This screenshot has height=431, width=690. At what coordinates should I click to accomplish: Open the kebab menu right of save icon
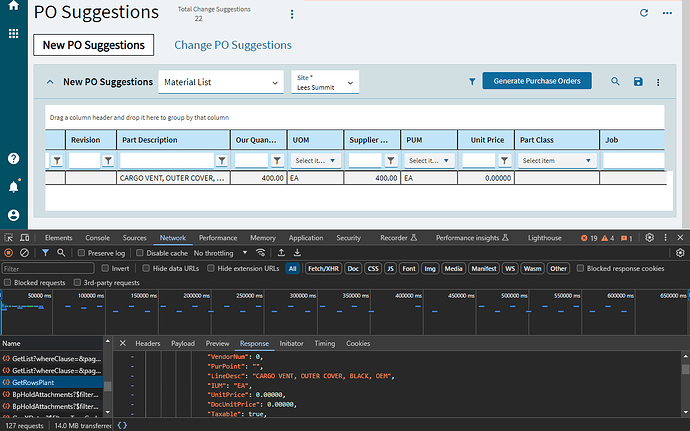[658, 82]
